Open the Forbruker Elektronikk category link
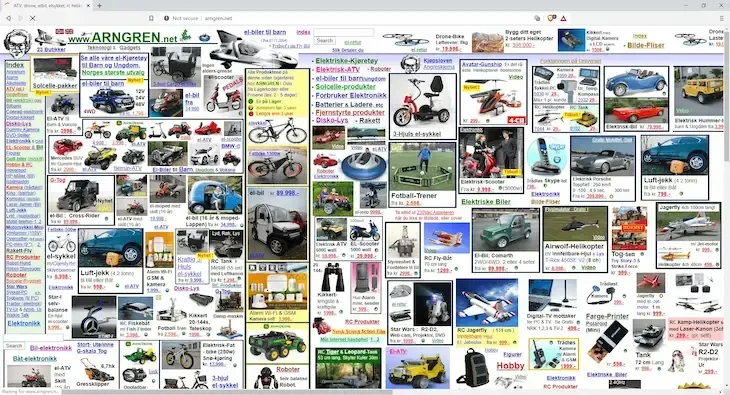The image size is (730, 395). pyautogui.click(x=351, y=95)
